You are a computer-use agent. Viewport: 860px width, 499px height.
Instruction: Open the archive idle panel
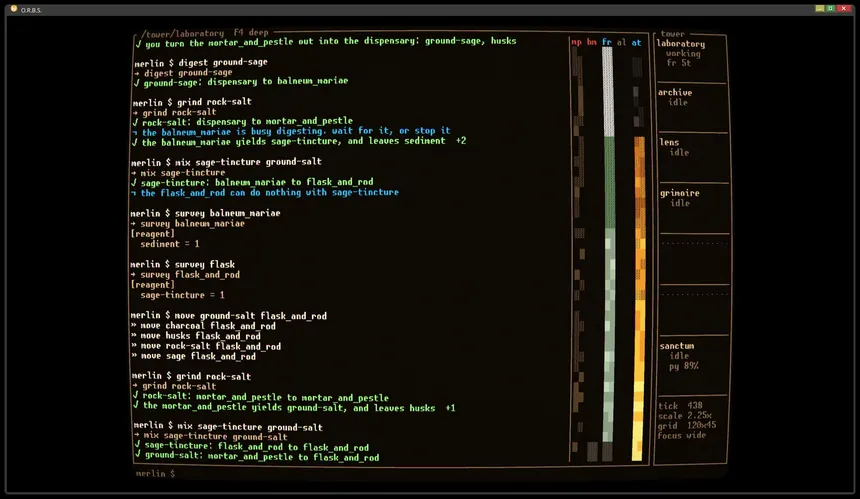pyautogui.click(x=692, y=107)
